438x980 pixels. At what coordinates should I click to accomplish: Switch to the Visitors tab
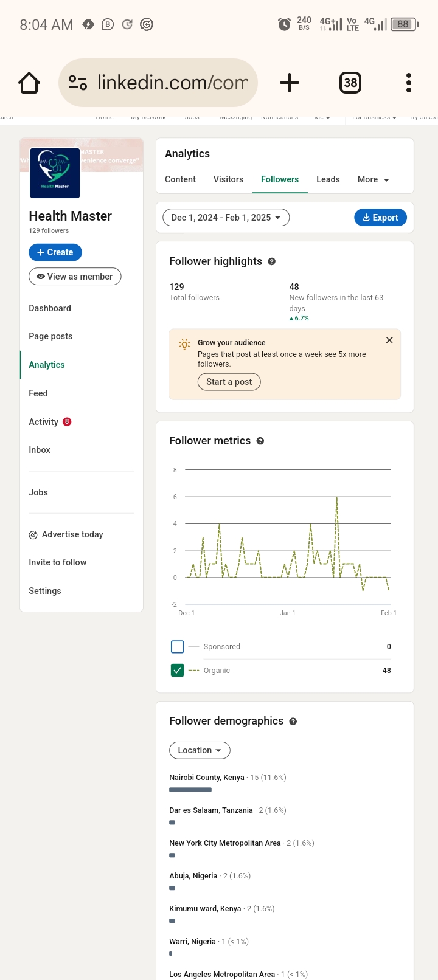(x=228, y=179)
